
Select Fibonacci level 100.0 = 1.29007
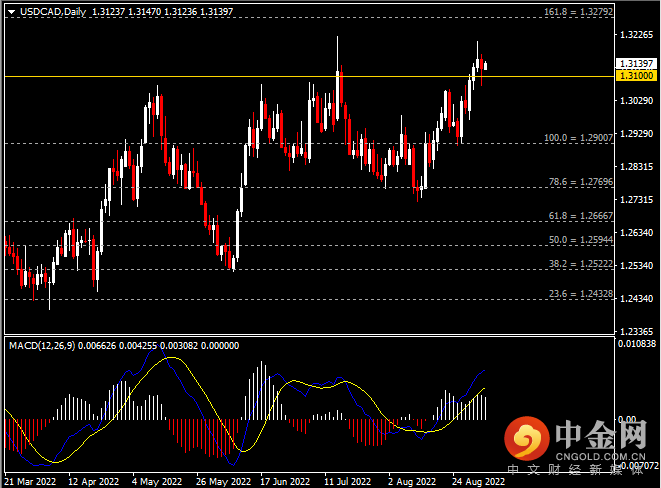[x=578, y=138]
